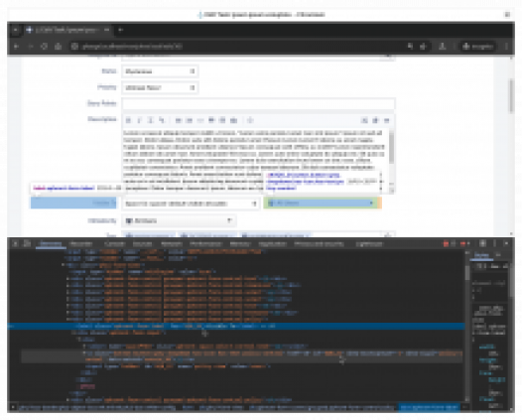This screenshot has width=522, height=420.
Task: Select the highlighted blue DOM row
Action: [236, 326]
